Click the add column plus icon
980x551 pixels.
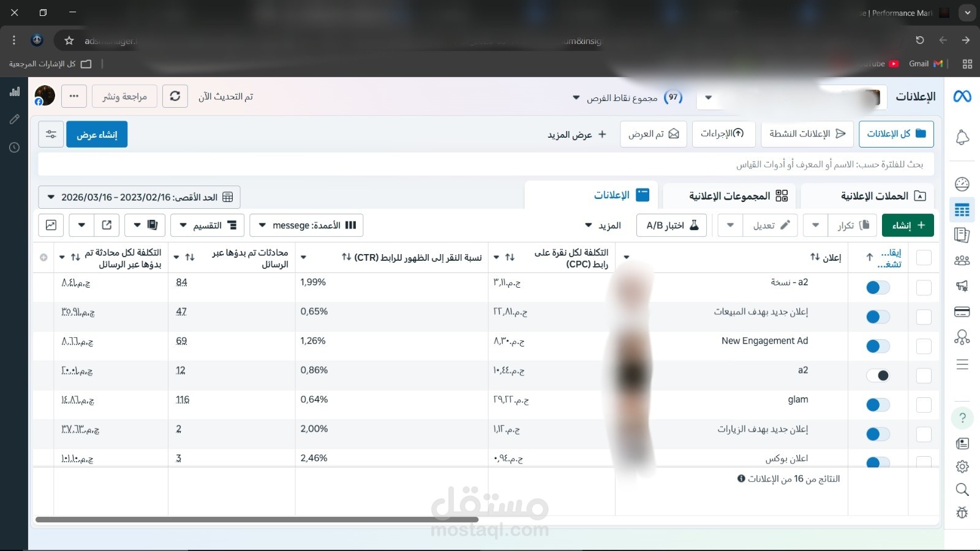[43, 258]
